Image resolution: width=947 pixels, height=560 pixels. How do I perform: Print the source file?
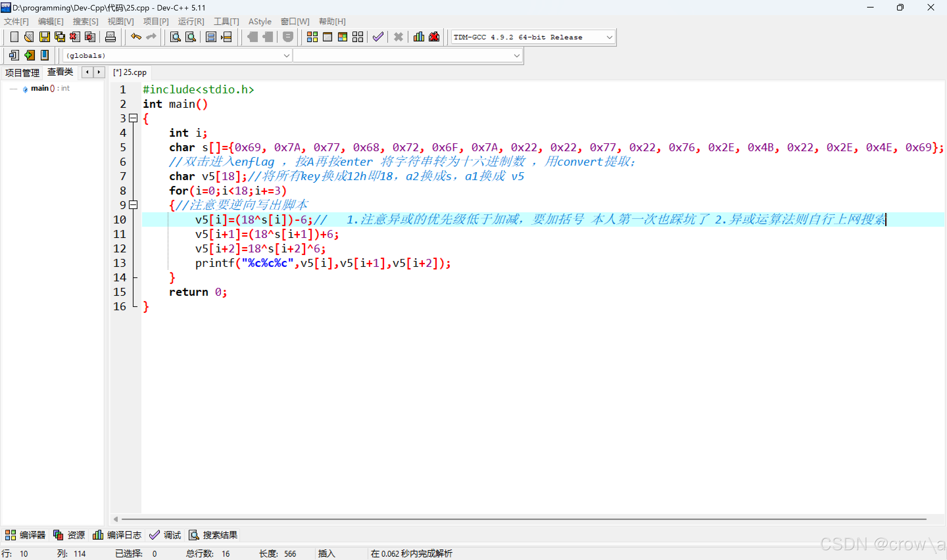click(x=110, y=36)
